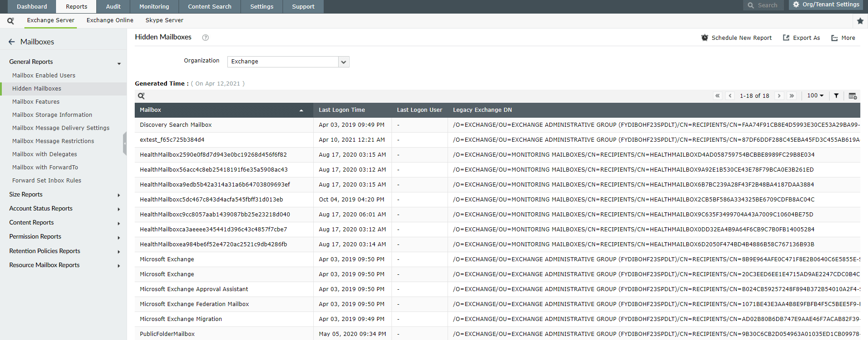Viewport: 868px width, 340px height.
Task: Change rows per page from 100
Action: pyautogui.click(x=816, y=96)
